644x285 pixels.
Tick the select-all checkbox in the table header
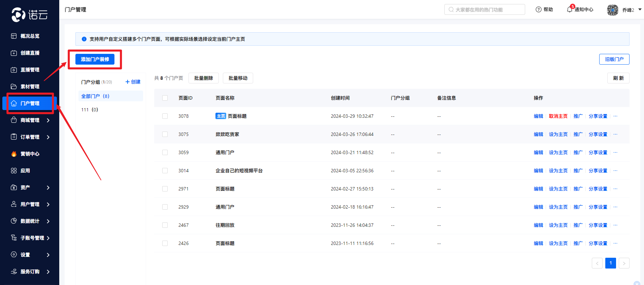[x=165, y=98]
